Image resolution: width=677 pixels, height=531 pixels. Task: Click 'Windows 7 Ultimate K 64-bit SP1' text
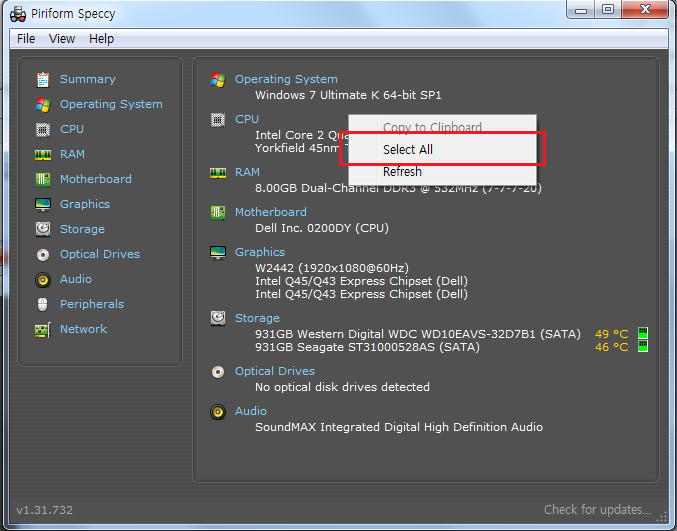[x=348, y=95]
